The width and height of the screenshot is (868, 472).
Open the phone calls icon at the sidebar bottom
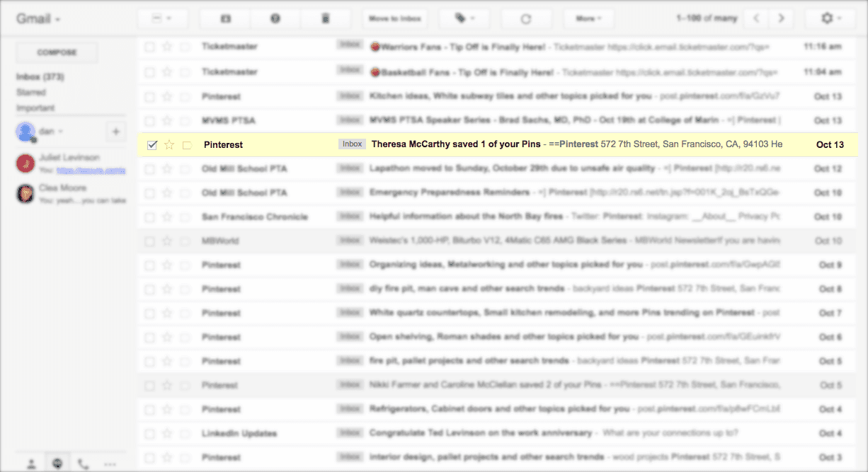coord(84,464)
